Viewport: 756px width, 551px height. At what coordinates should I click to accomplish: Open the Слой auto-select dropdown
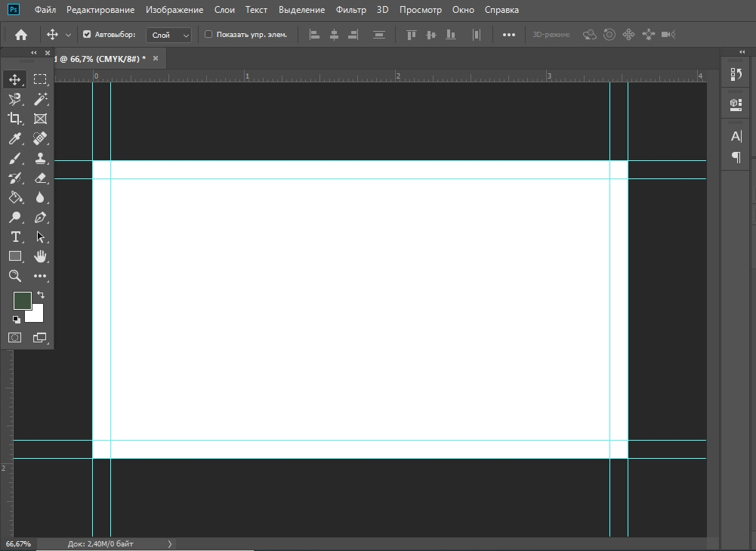[169, 35]
